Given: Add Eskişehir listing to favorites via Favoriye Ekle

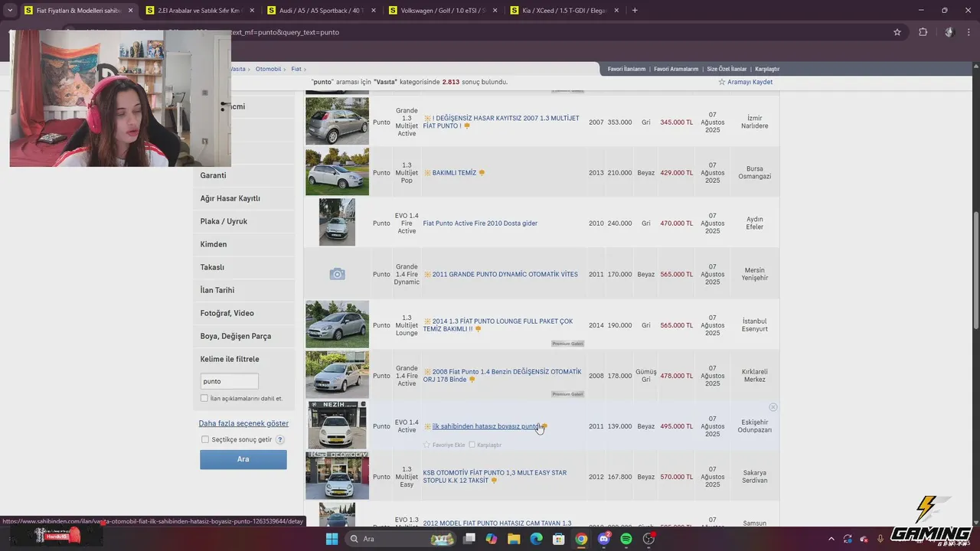Looking at the screenshot, I should point(444,445).
